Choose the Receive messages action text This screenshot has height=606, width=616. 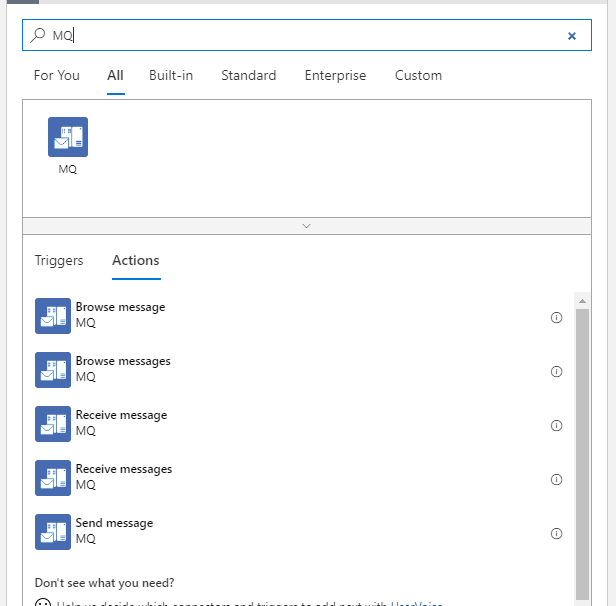pos(124,469)
